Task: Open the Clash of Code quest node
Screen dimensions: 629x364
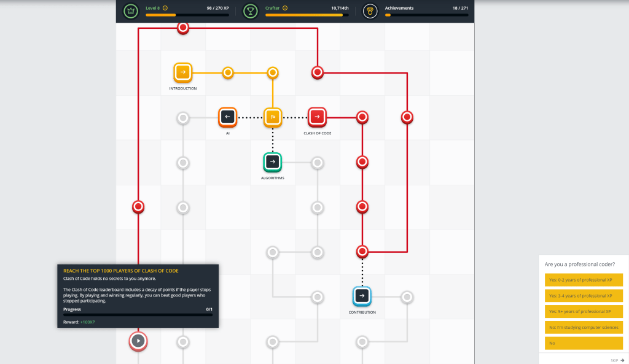Action: (x=317, y=117)
